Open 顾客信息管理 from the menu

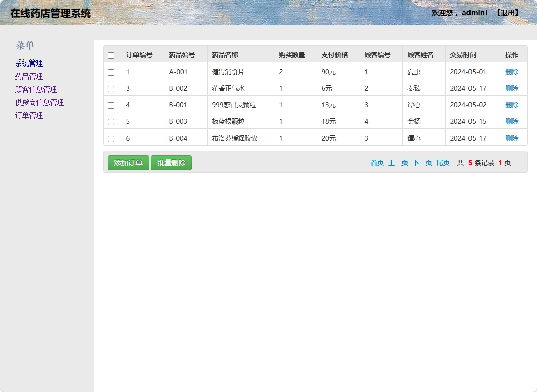(35, 89)
